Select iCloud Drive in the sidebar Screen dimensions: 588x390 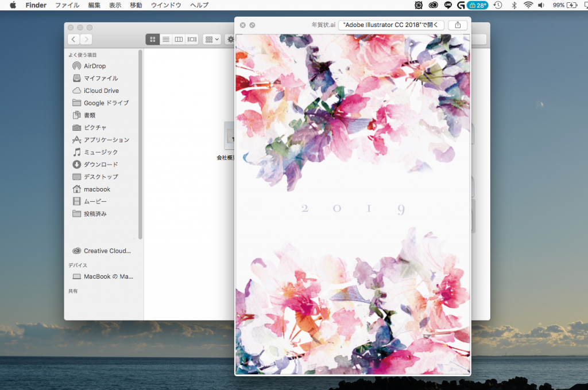[x=101, y=91]
